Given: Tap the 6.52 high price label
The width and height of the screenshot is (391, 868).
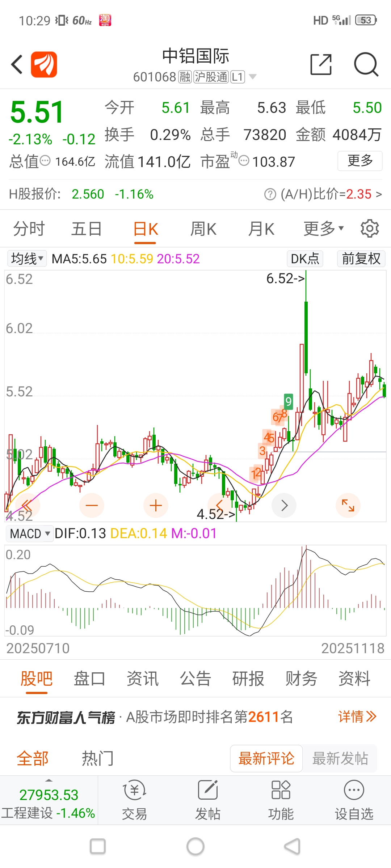Looking at the screenshot, I should pos(286,278).
